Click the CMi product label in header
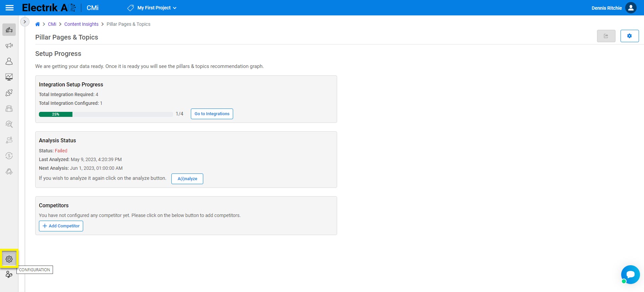The height and width of the screenshot is (292, 644). (x=93, y=8)
